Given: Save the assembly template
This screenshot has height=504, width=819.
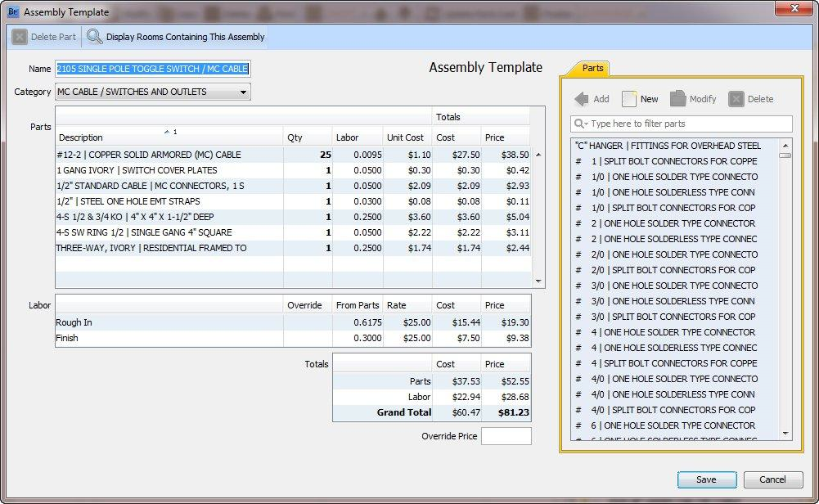Looking at the screenshot, I should (x=705, y=479).
